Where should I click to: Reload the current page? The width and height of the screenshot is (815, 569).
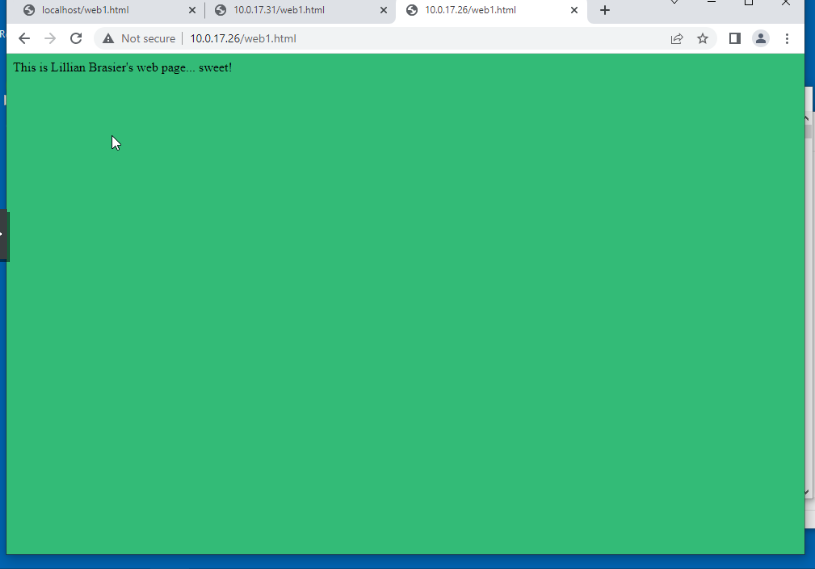[x=76, y=39]
